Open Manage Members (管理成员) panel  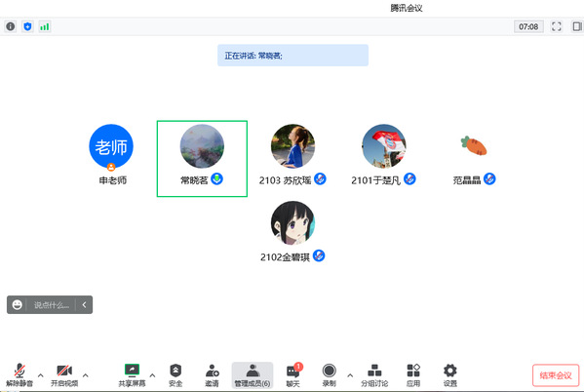[x=253, y=375]
